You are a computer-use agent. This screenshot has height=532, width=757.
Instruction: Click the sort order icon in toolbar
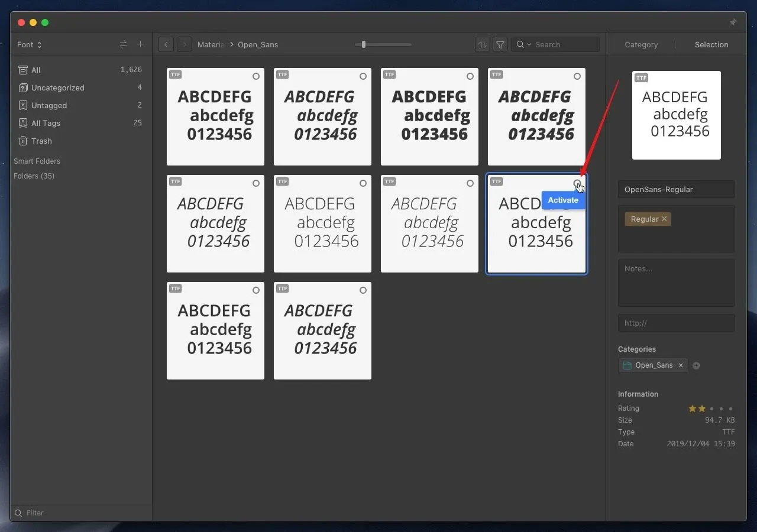(x=483, y=44)
